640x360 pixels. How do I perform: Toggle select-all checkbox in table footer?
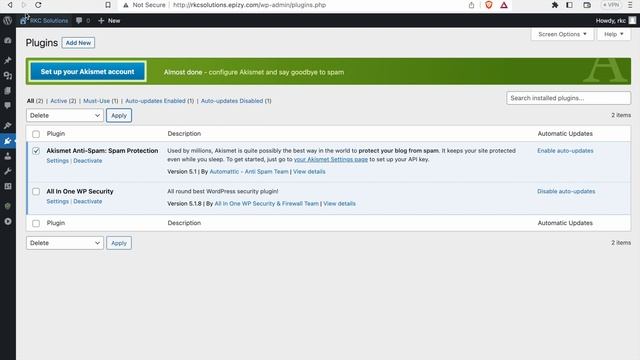[36, 223]
